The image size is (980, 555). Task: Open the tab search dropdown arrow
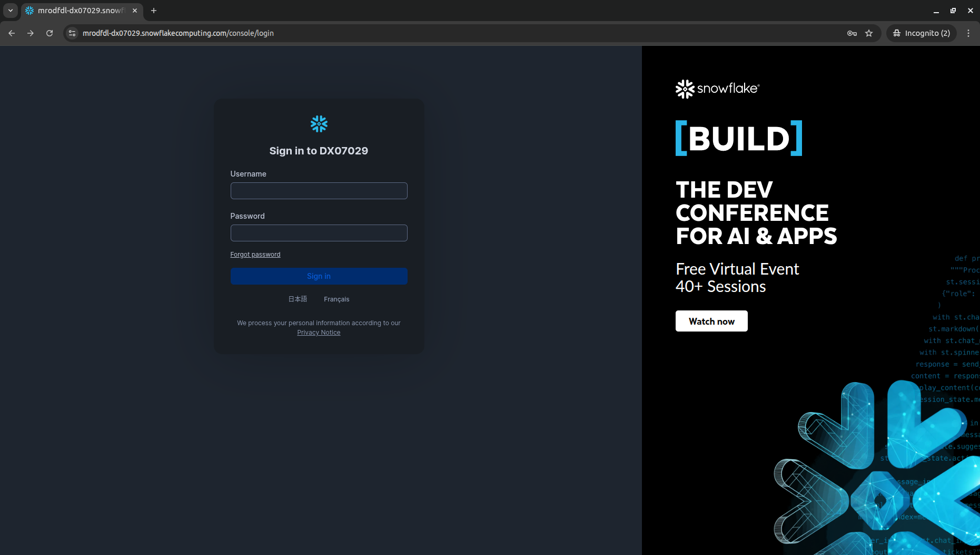(x=11, y=11)
